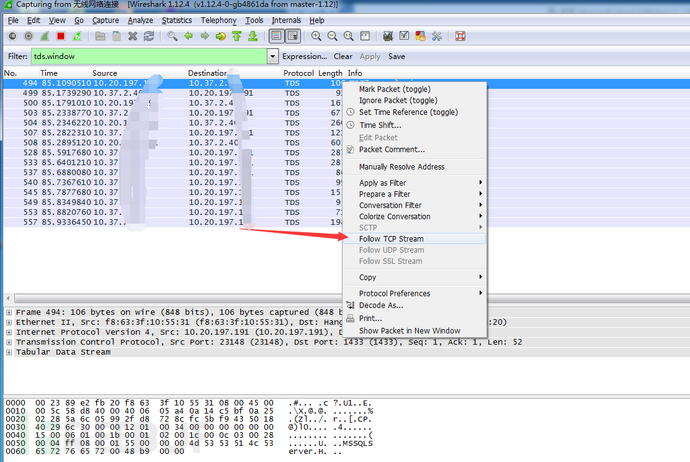The height and width of the screenshot is (462, 690).
Task: Expand Internet Protocol Version 4 node
Action: tap(9, 332)
